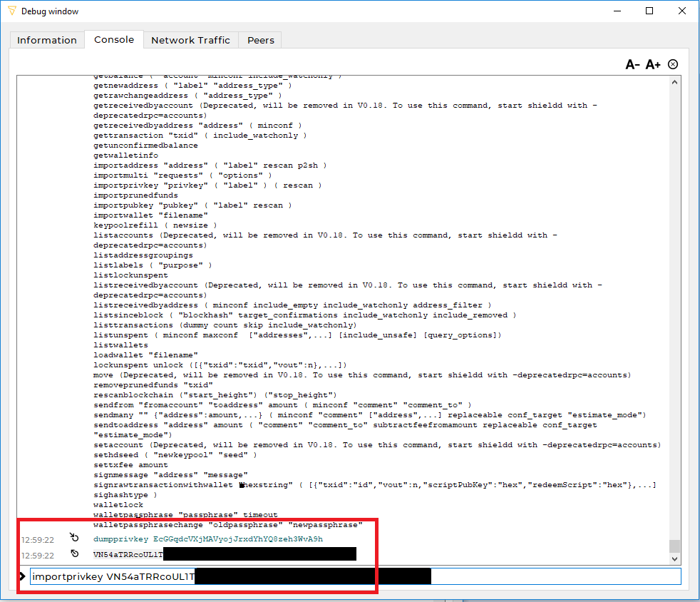Click the console scrollbar down arrow

[x=674, y=558]
